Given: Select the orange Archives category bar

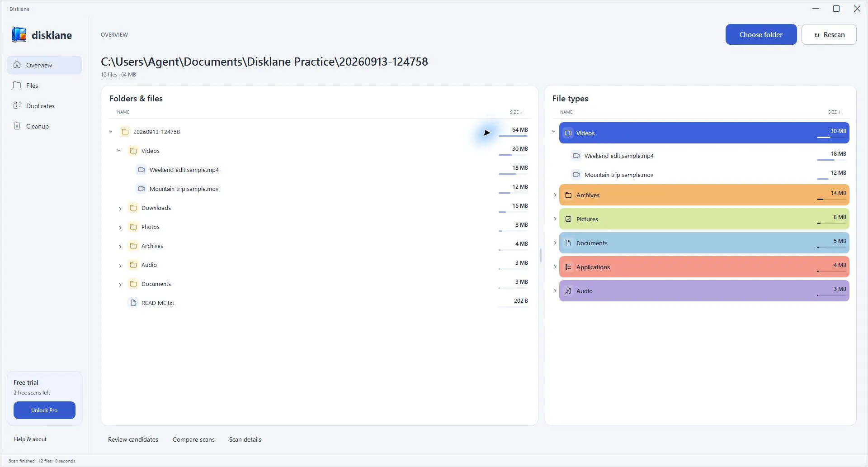Looking at the screenshot, I should [x=704, y=195].
